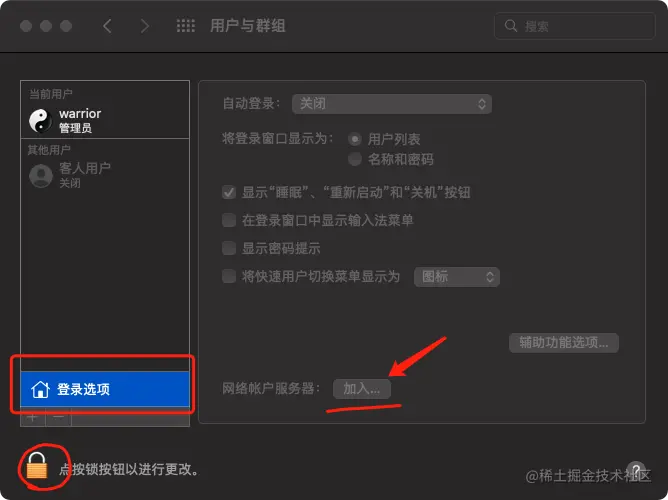Click the 用户与群组 window title
Image resolution: width=668 pixels, height=500 pixels.
pyautogui.click(x=248, y=26)
